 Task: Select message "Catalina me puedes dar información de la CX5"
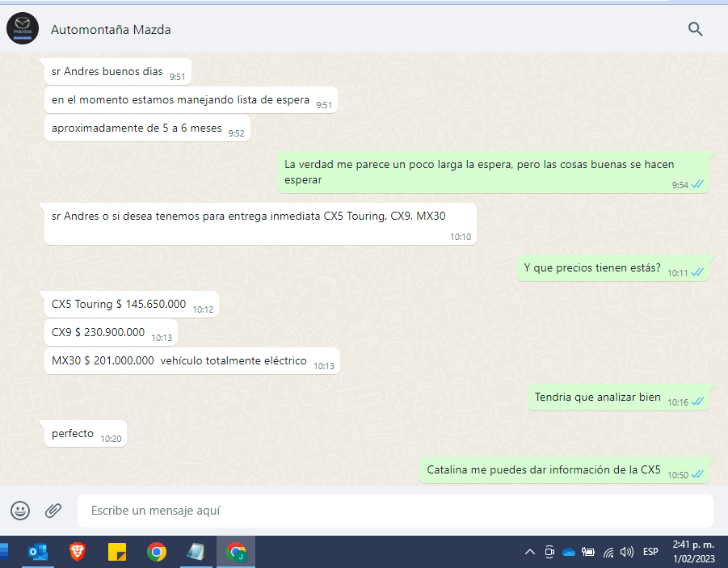[564, 470]
